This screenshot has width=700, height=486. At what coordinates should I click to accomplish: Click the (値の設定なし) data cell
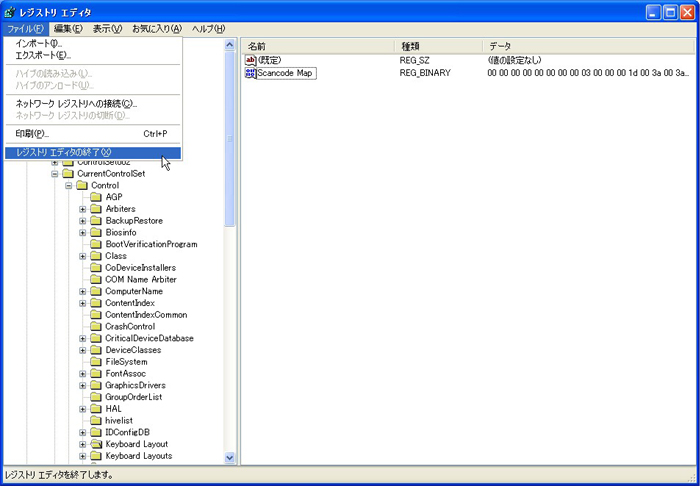514,60
